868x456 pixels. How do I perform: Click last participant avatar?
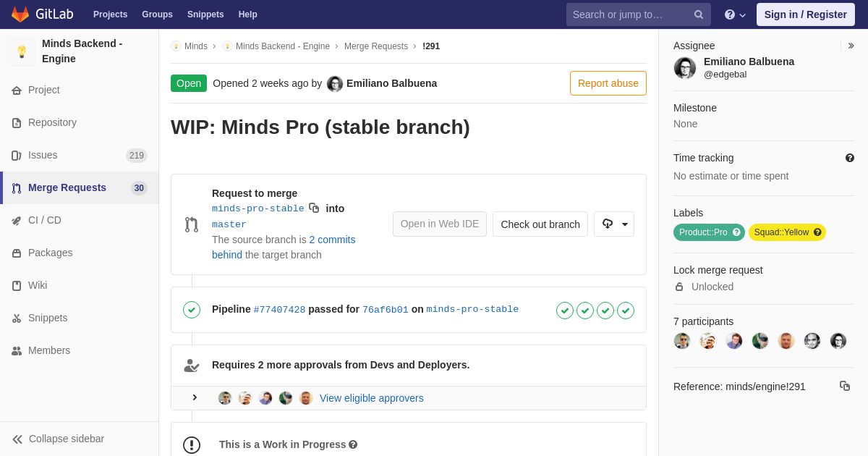tap(838, 341)
